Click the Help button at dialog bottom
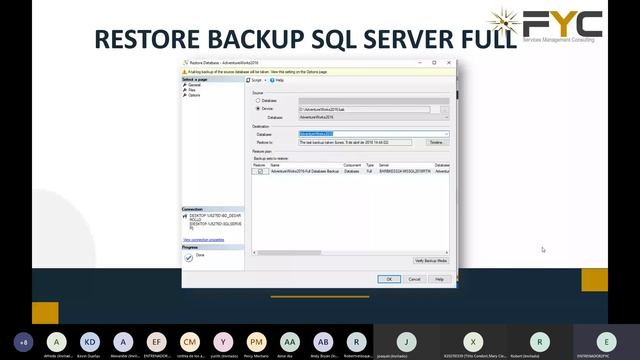Viewport: 640px width, 360px height. 439,279
